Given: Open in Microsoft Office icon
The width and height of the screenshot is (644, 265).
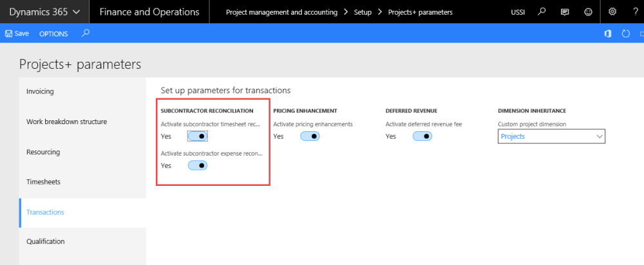Looking at the screenshot, I should [607, 33].
